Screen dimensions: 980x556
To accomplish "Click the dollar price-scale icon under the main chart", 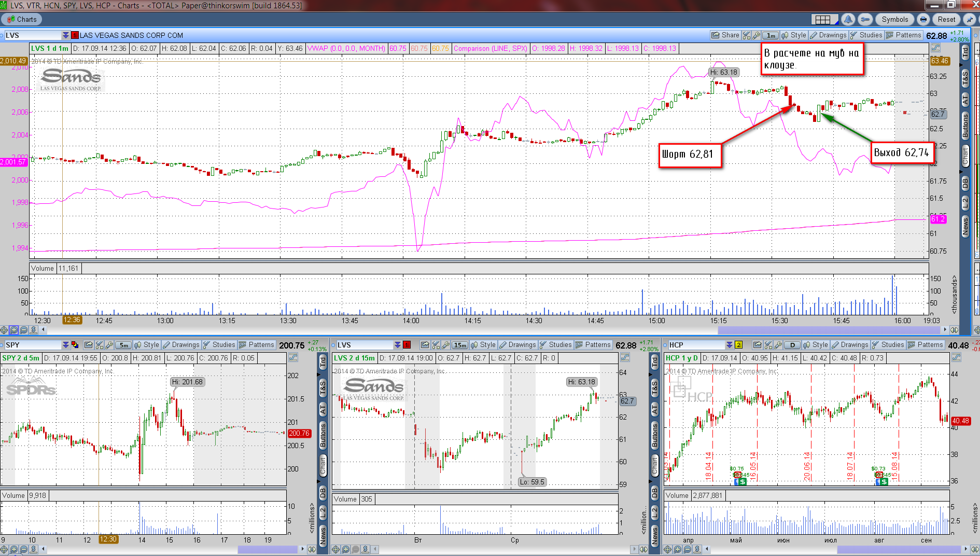I will pyautogui.click(x=34, y=330).
